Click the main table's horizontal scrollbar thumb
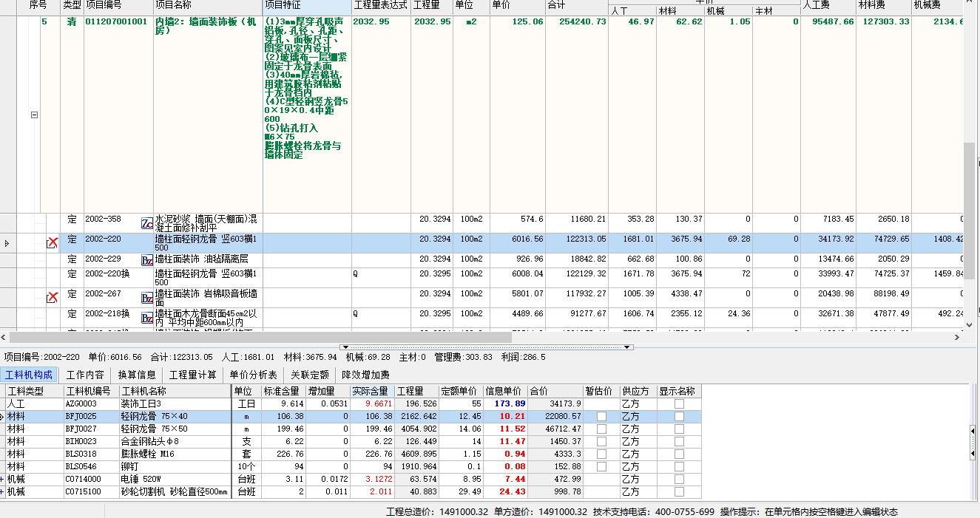This screenshot has width=980, height=518. click(260, 337)
